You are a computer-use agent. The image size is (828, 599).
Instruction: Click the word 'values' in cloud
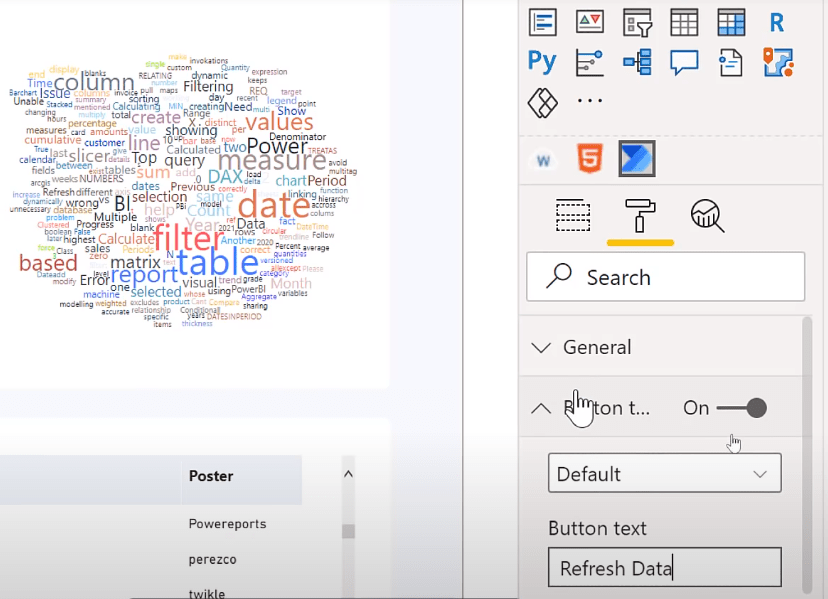[279, 122]
